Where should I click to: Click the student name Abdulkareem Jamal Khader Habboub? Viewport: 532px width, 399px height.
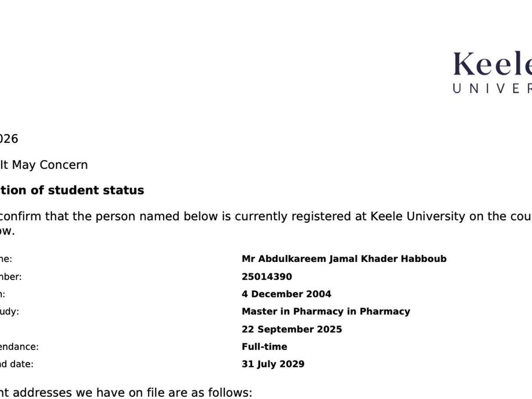pyautogui.click(x=344, y=259)
